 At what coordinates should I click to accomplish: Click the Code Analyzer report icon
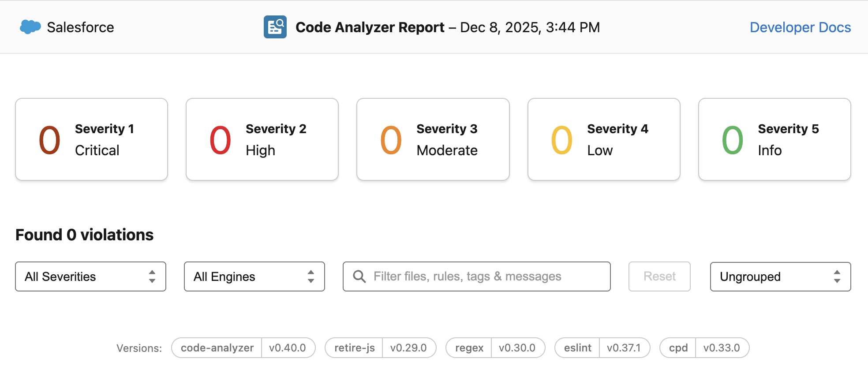[x=275, y=27]
